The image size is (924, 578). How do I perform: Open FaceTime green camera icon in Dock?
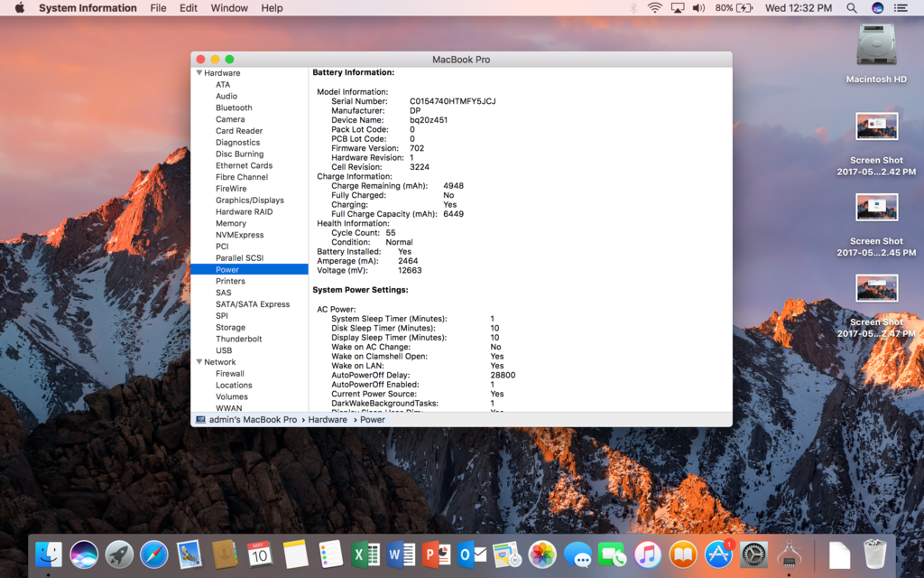(x=613, y=555)
